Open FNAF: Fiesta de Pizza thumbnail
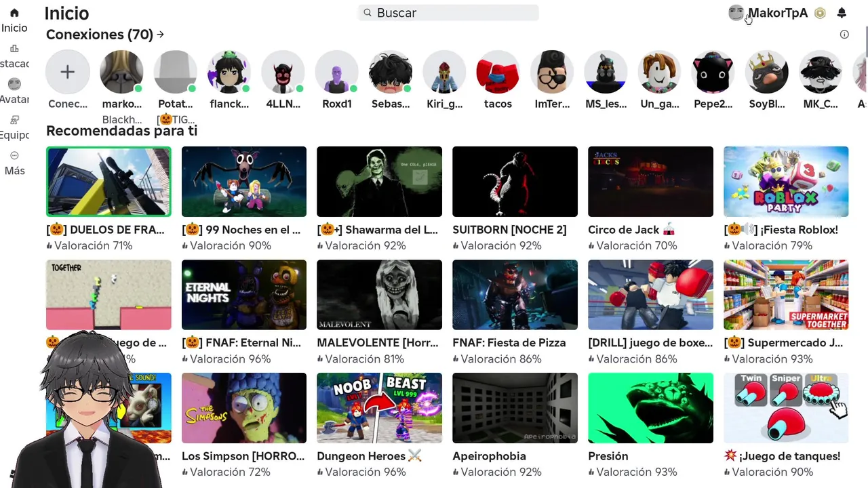Image resolution: width=868 pixels, height=488 pixels. (x=515, y=295)
